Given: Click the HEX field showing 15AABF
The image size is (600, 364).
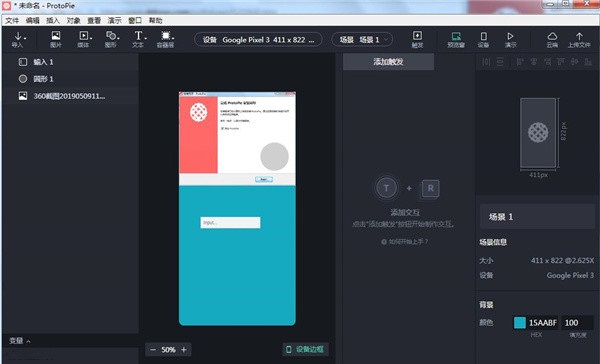Looking at the screenshot, I should (543, 323).
